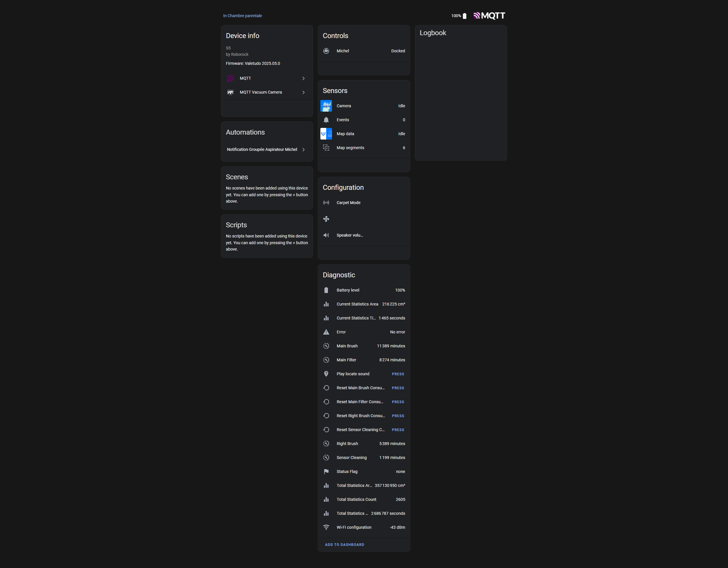Viewport: 728px width, 568px height.
Task: Click the Docked state of Michel
Action: 398,51
